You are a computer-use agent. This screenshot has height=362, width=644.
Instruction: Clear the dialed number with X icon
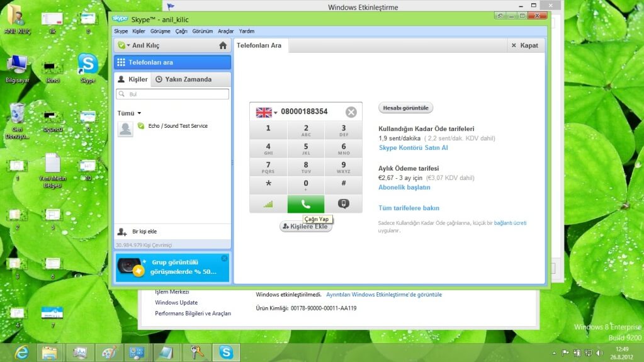tap(351, 112)
